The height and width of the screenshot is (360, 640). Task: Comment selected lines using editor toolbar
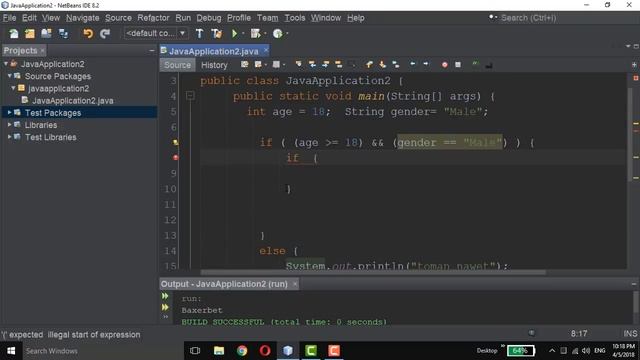475,64
